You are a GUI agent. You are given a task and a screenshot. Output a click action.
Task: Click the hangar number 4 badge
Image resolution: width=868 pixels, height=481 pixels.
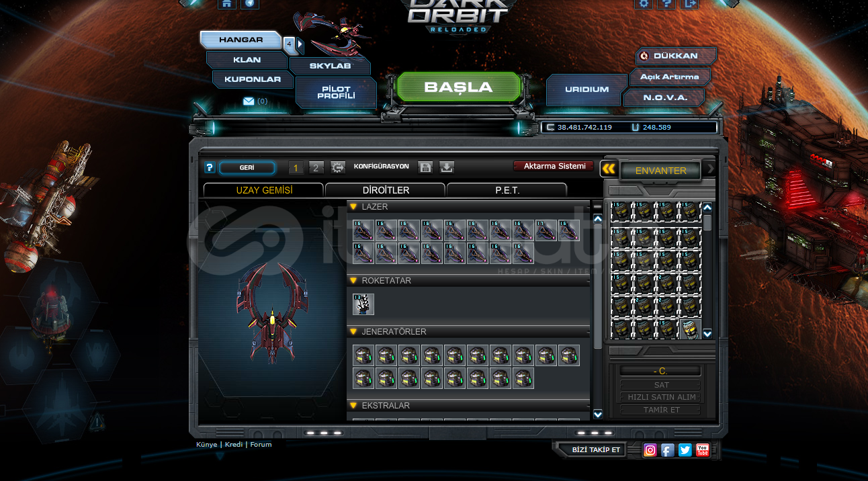pos(289,45)
